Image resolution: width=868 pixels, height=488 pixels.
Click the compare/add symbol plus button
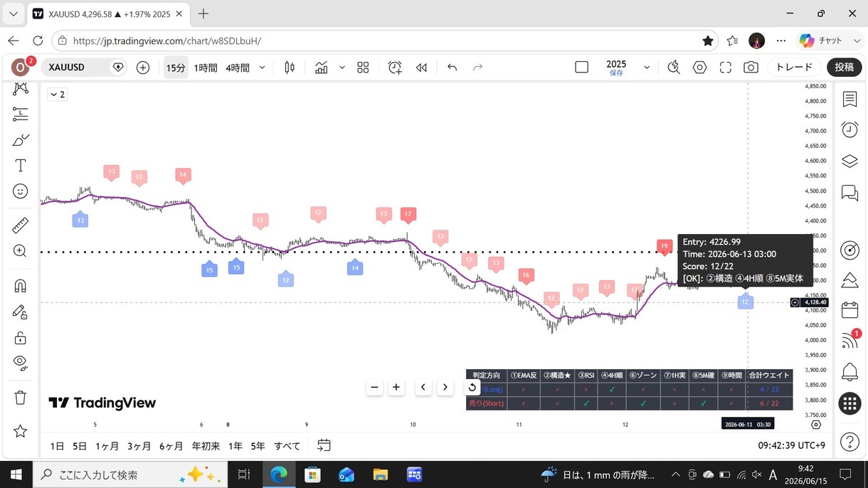(143, 68)
